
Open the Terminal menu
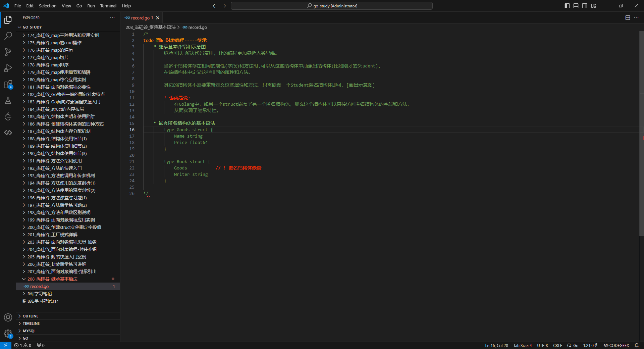pos(108,6)
